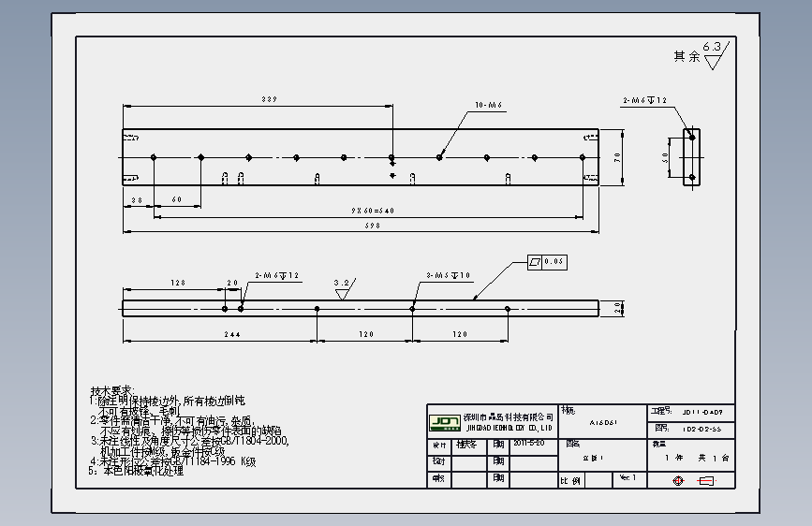The width and height of the screenshot is (812, 526).
Task: Click the date 2011-5-20
Action: click(529, 444)
